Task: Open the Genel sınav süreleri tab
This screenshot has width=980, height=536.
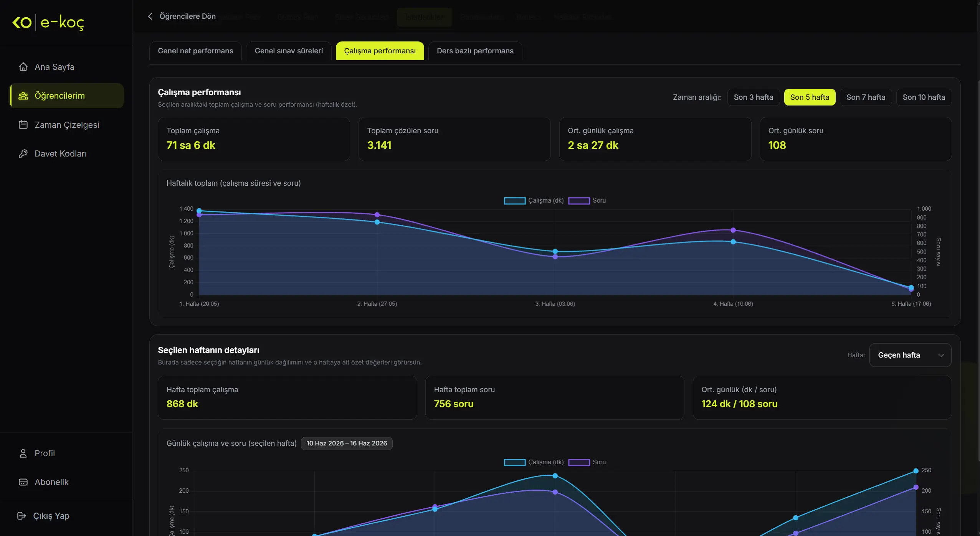Action: pyautogui.click(x=289, y=51)
